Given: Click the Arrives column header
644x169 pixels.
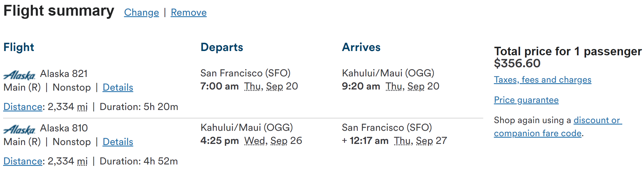Looking at the screenshot, I should pyautogui.click(x=361, y=47).
